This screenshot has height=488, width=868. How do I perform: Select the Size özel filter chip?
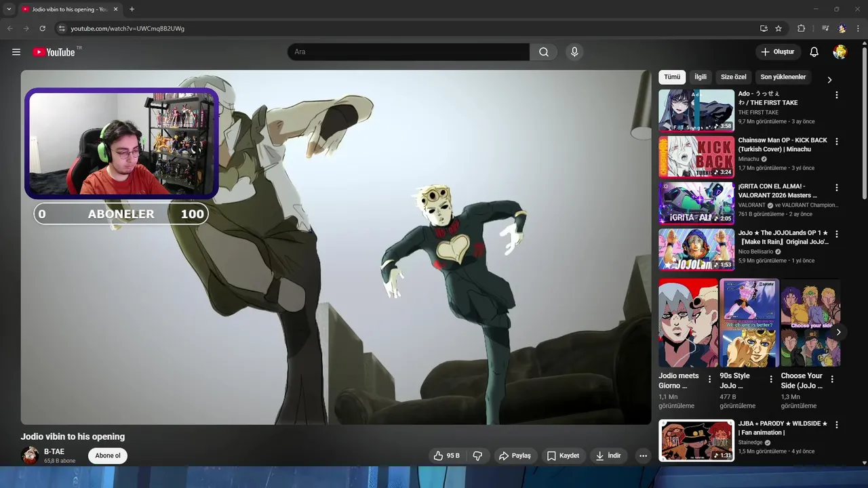733,77
